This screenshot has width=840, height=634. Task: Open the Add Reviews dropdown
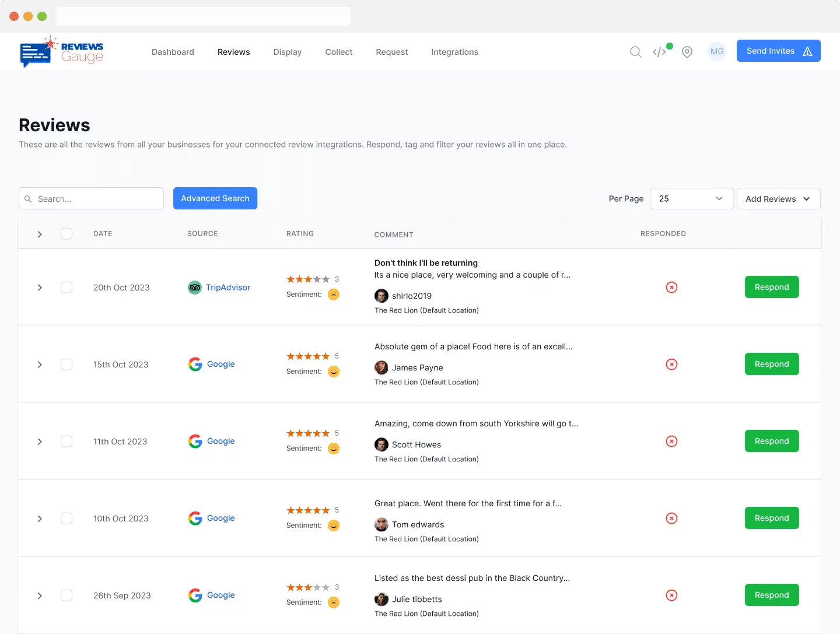point(778,199)
